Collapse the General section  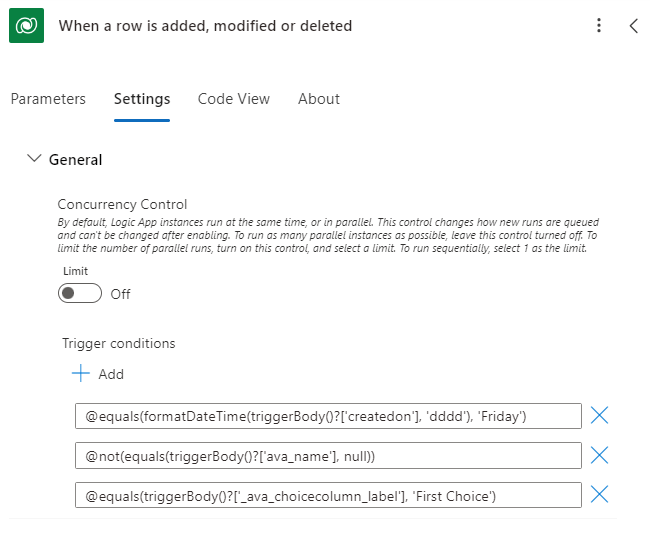(x=34, y=159)
